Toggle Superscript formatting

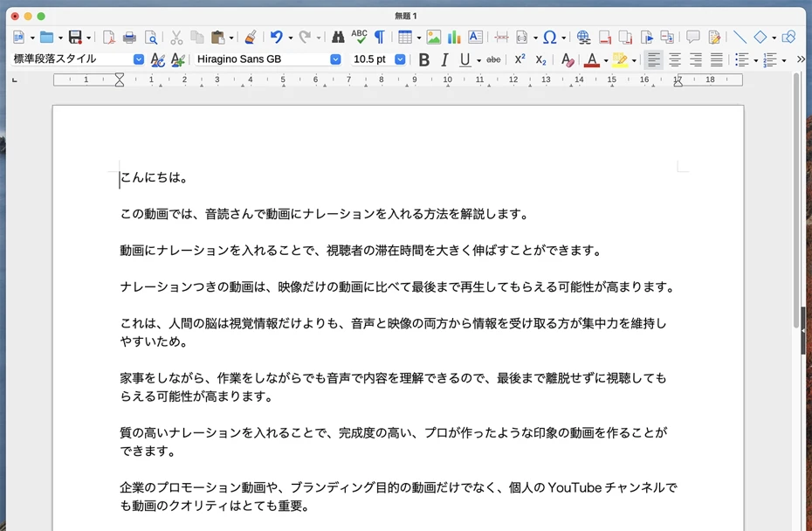click(520, 59)
